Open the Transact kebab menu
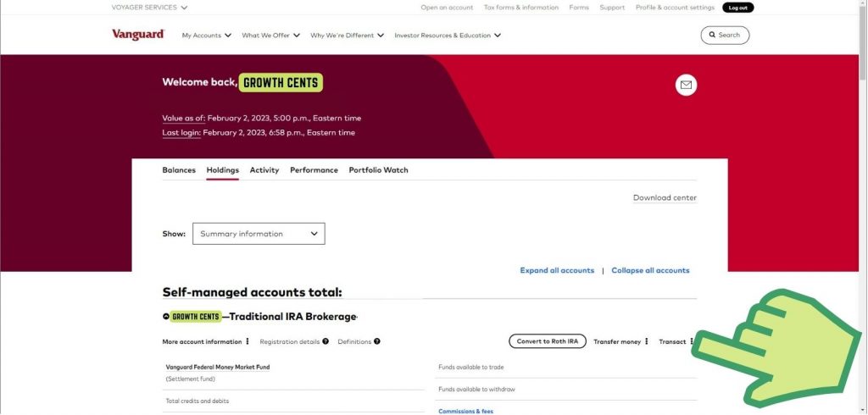Screen dimensions: 868x415 pyautogui.click(x=692, y=341)
